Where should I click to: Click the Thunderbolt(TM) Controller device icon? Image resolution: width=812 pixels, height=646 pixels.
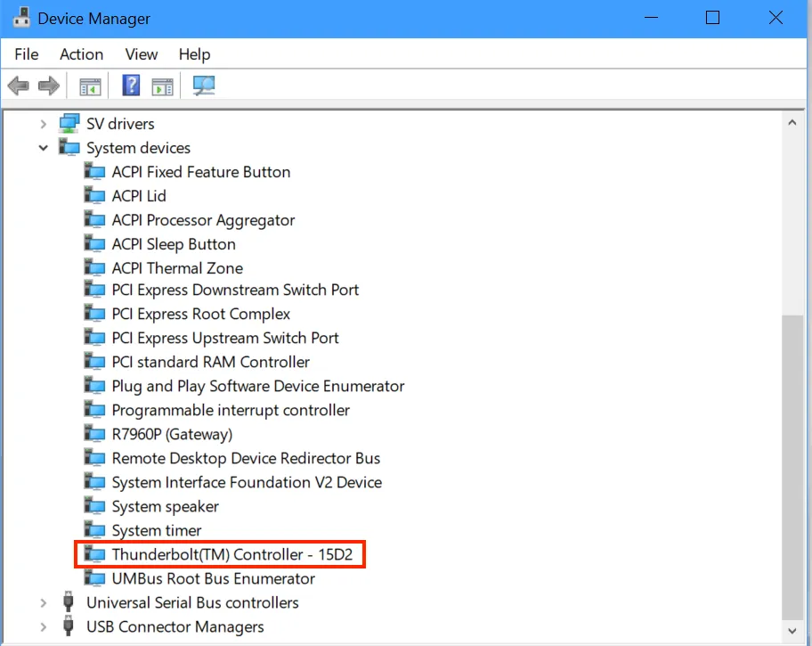tap(94, 553)
